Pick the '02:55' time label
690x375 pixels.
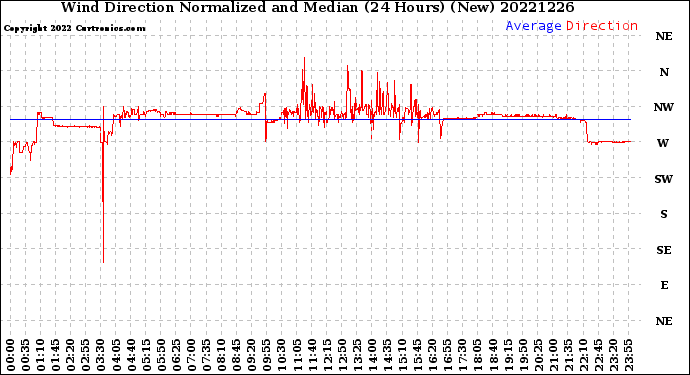tap(86, 355)
